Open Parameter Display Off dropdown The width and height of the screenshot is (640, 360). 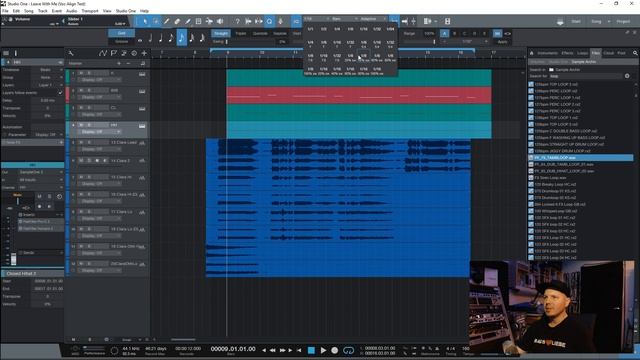[48, 135]
